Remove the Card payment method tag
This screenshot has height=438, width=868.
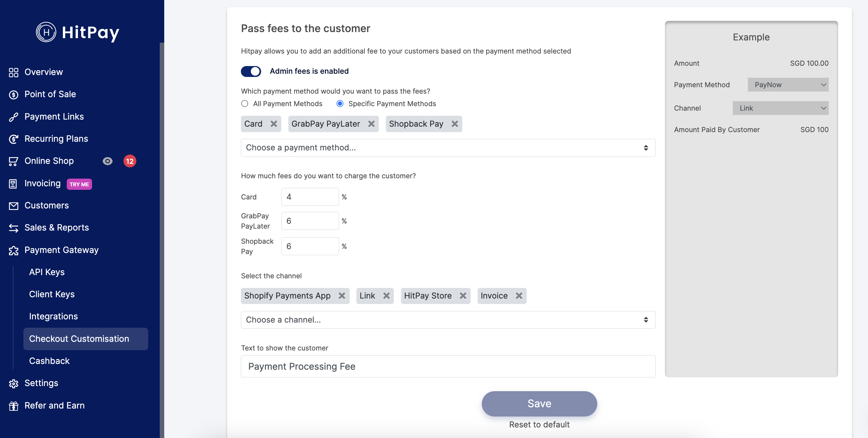(x=274, y=124)
